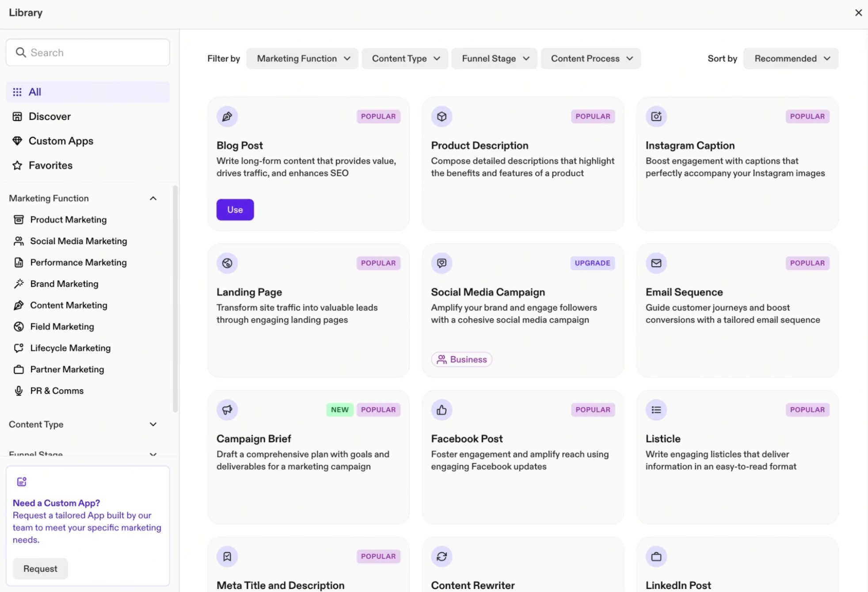Screen dimensions: 868x592
Task: Open the Facebook Post card title
Action: tap(467, 439)
